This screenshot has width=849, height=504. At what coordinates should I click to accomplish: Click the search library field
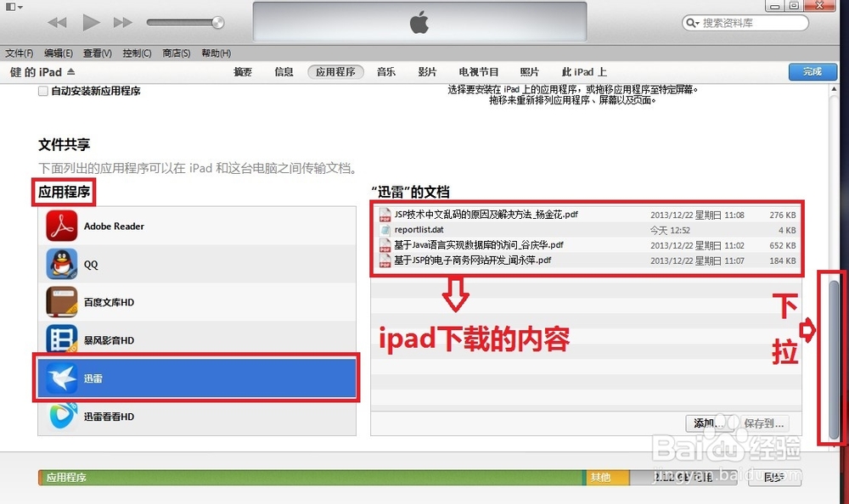(745, 23)
